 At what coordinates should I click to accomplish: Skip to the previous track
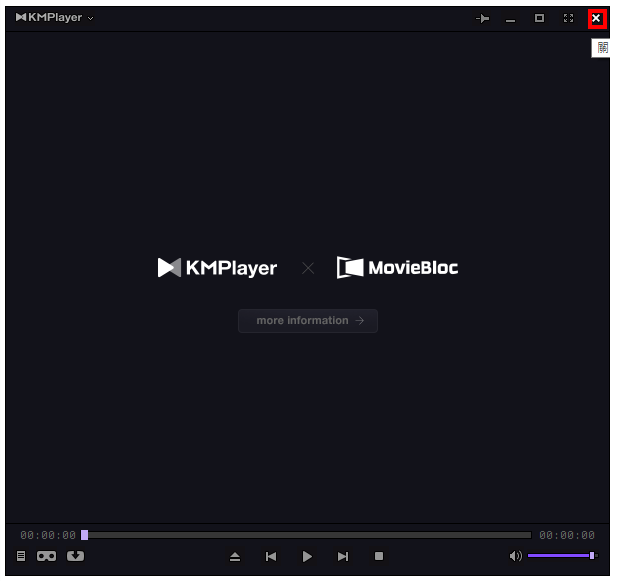(271, 557)
